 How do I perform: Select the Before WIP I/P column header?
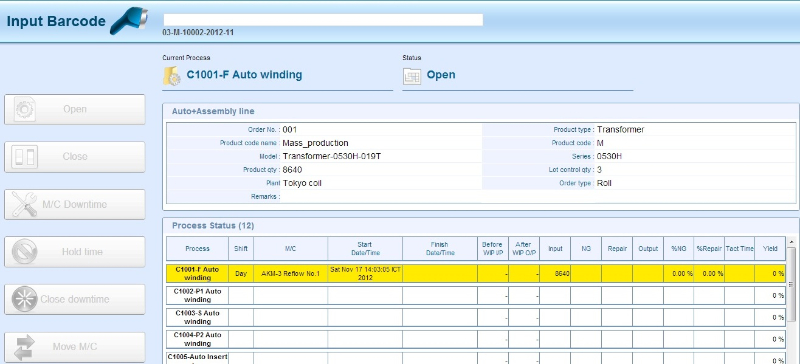pos(493,249)
